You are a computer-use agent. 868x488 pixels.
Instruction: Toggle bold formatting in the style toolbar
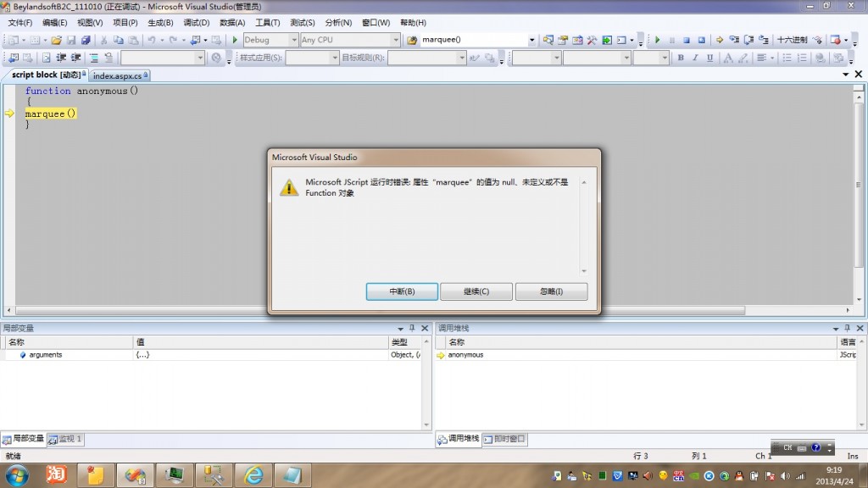tap(681, 58)
